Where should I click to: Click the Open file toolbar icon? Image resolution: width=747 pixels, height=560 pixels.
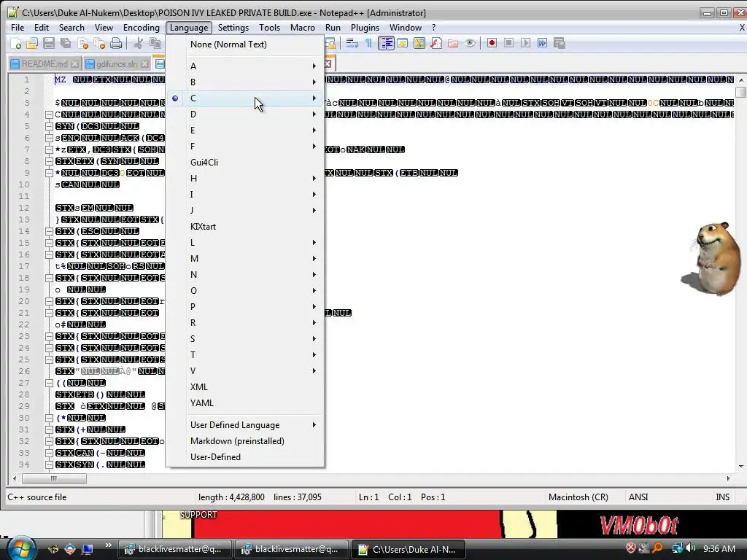coord(32,44)
